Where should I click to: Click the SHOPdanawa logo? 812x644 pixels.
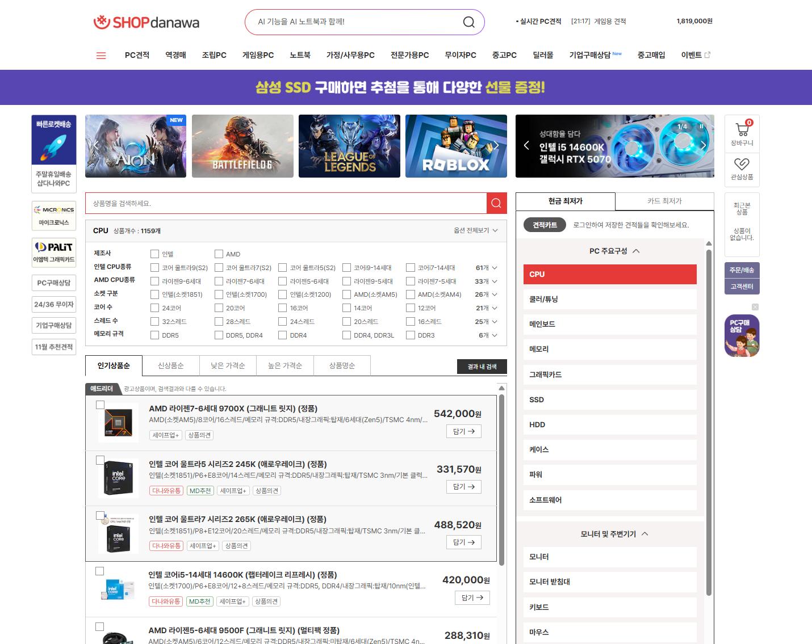pyautogui.click(x=147, y=23)
